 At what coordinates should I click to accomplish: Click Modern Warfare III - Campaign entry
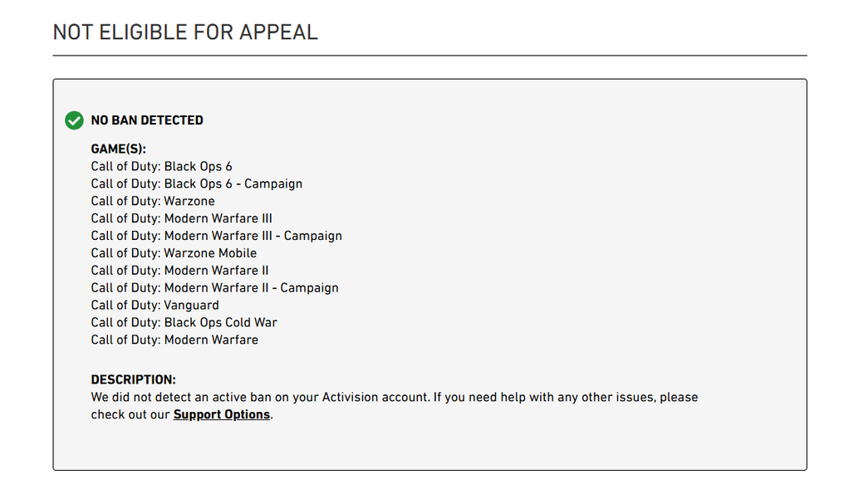click(x=217, y=236)
